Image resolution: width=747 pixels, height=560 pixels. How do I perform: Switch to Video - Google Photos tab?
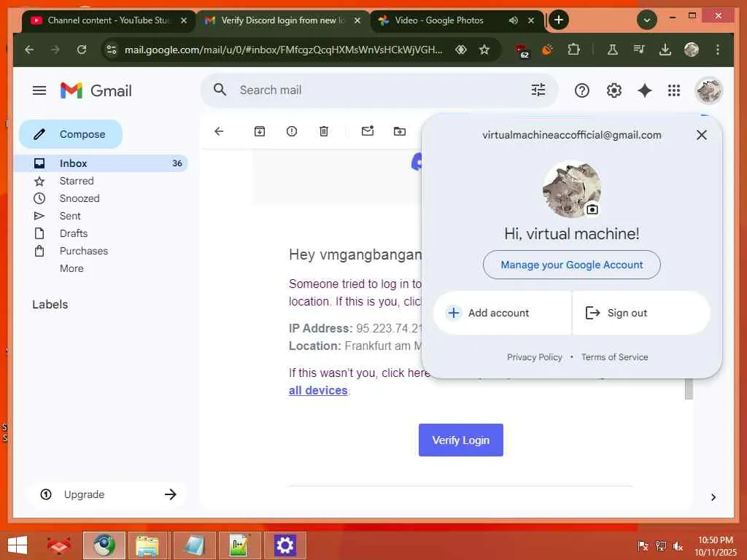[438, 20]
